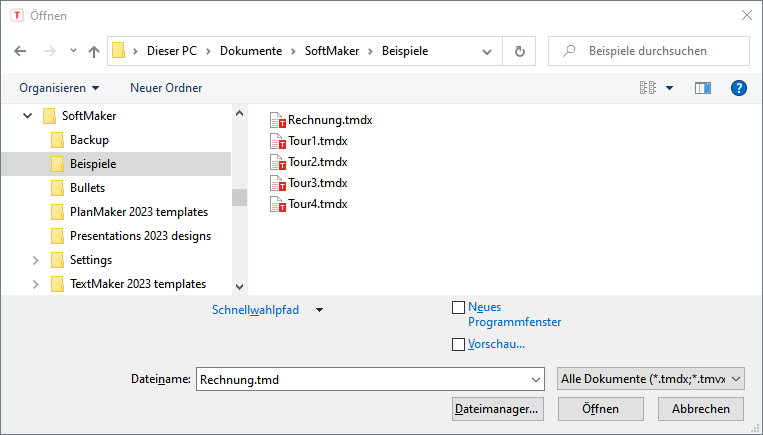The width and height of the screenshot is (763, 435).
Task: Click the navigation tree scrollbar thumb
Action: click(x=239, y=198)
